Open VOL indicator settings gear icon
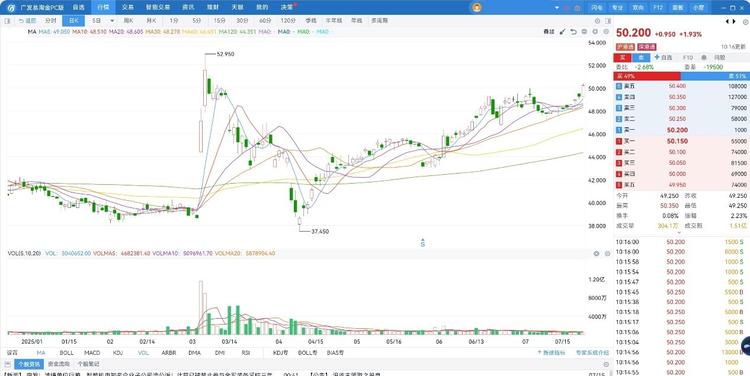This screenshot has height=376, width=750. pyautogui.click(x=596, y=254)
